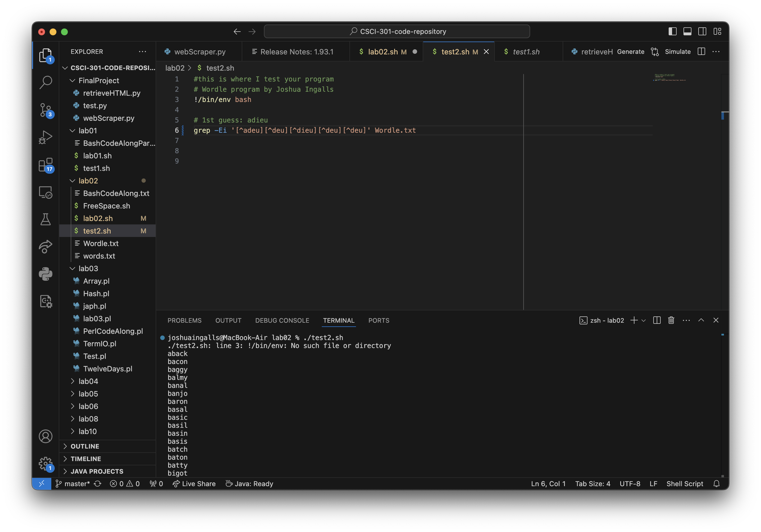Open the Live Share view in activity bar

[x=45, y=246]
